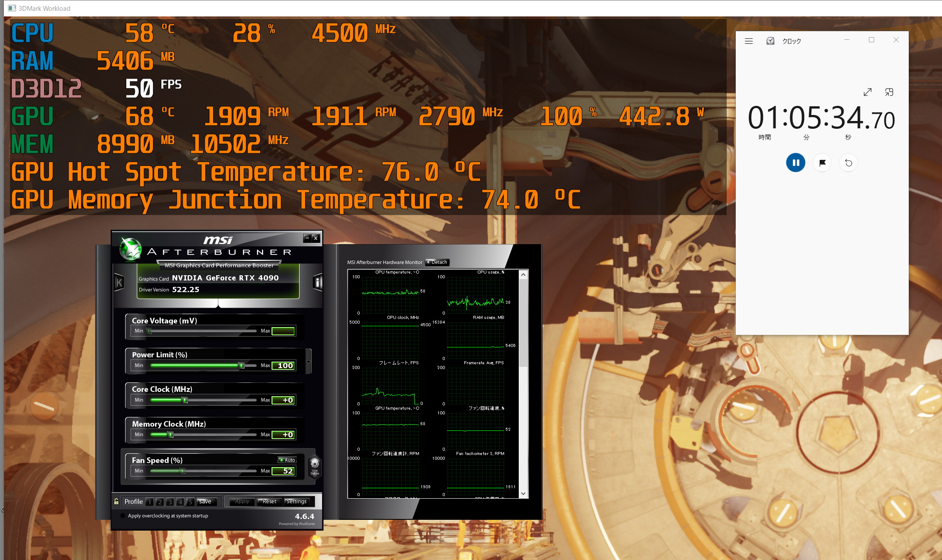Click the Fan tachometer 2 RPM graph

point(476,476)
